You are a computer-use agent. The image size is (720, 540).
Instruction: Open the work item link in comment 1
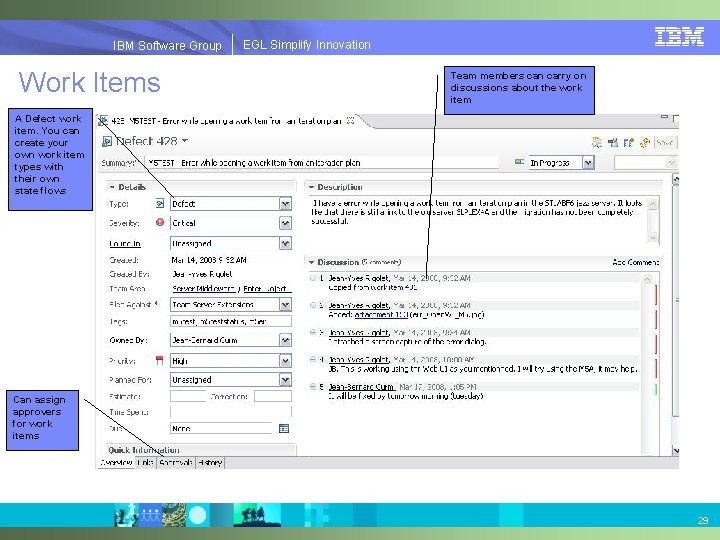(x=394, y=287)
